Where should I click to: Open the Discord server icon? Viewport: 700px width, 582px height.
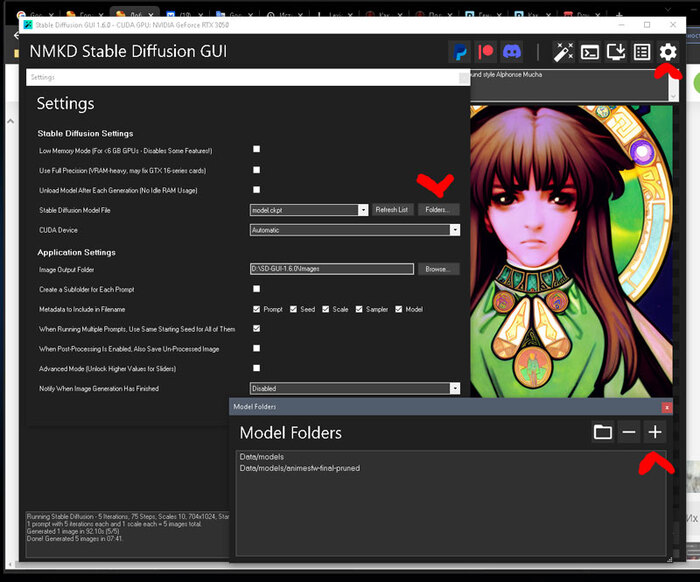coord(512,51)
